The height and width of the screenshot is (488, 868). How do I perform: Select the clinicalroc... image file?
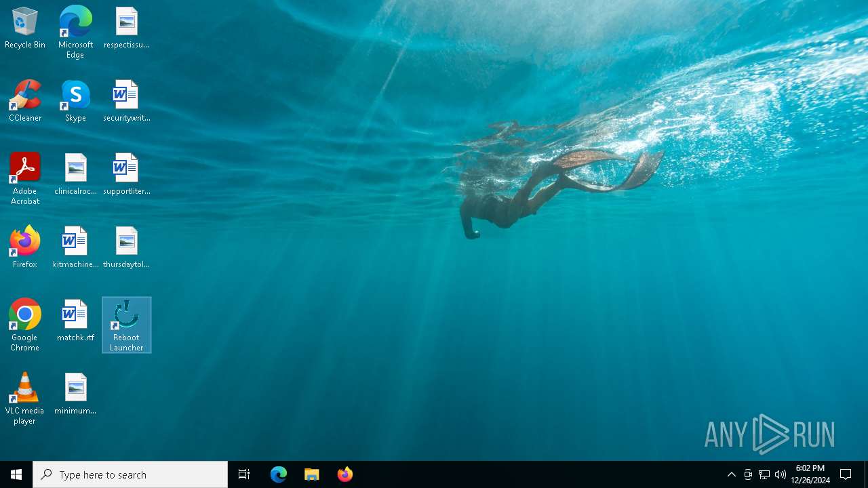75,175
